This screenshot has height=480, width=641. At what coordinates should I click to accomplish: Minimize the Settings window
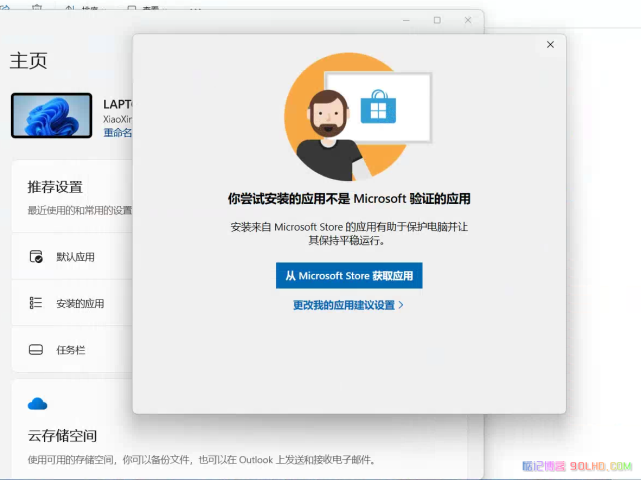click(406, 20)
